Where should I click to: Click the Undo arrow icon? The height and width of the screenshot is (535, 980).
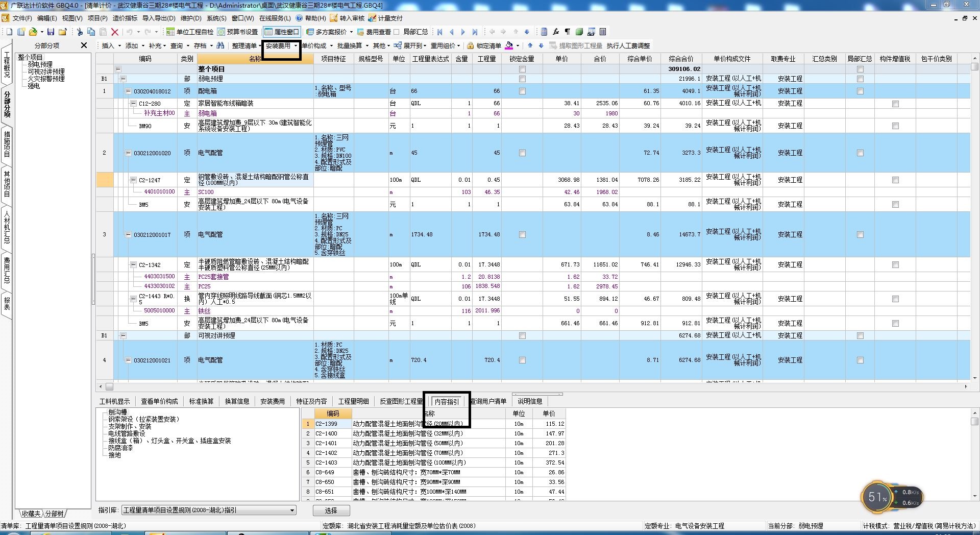[x=130, y=32]
